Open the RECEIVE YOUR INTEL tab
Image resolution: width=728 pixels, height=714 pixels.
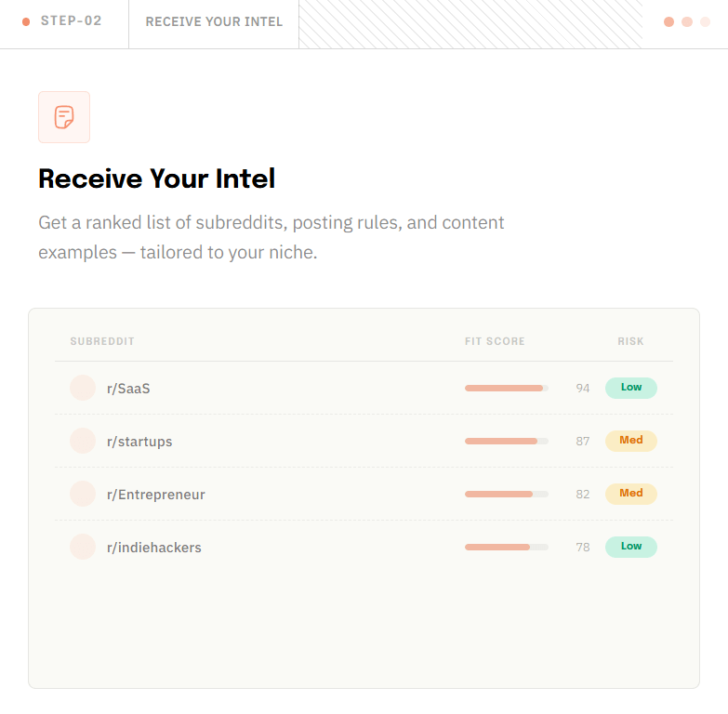point(214,23)
